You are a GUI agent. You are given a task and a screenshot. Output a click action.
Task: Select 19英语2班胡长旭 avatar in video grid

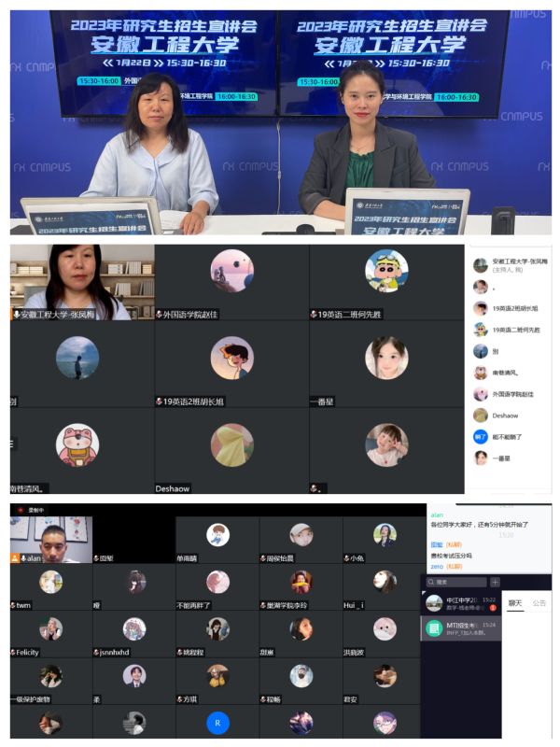(231, 358)
